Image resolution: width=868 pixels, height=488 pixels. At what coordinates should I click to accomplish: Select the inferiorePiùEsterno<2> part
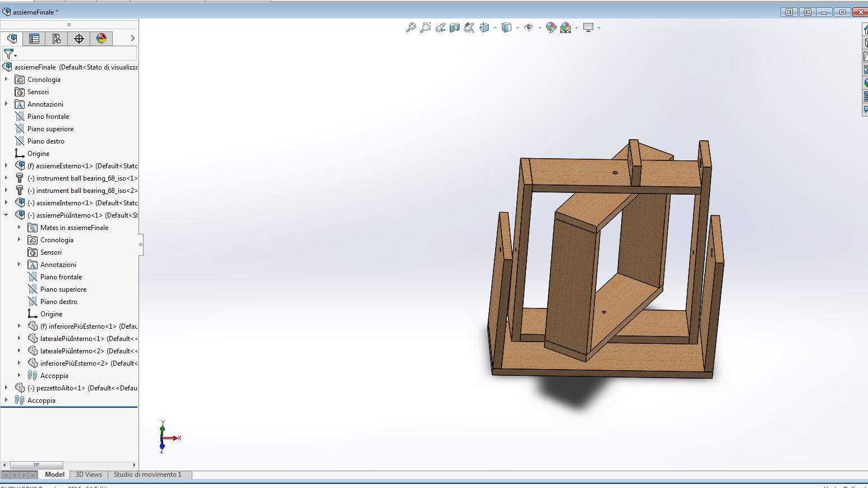coord(82,363)
